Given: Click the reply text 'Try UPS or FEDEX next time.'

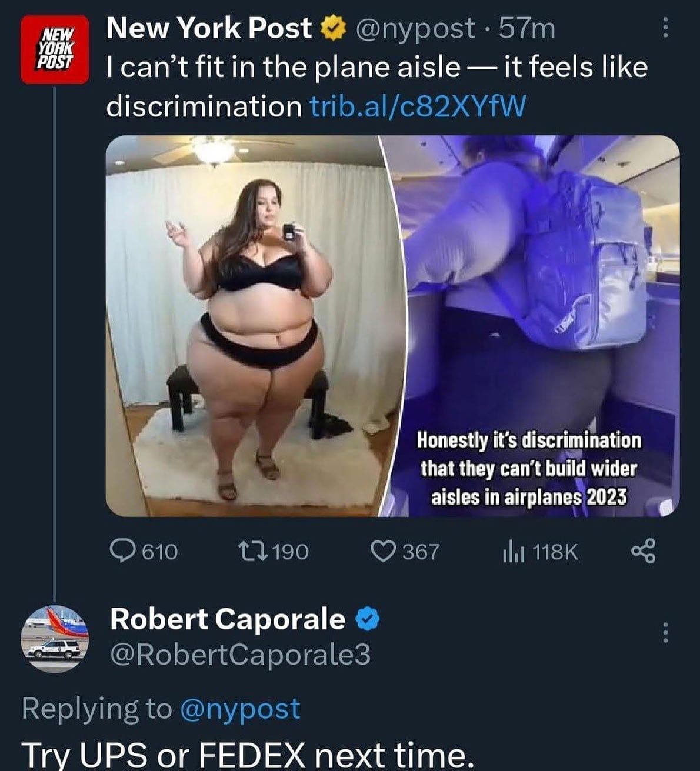Looking at the screenshot, I should (247, 754).
